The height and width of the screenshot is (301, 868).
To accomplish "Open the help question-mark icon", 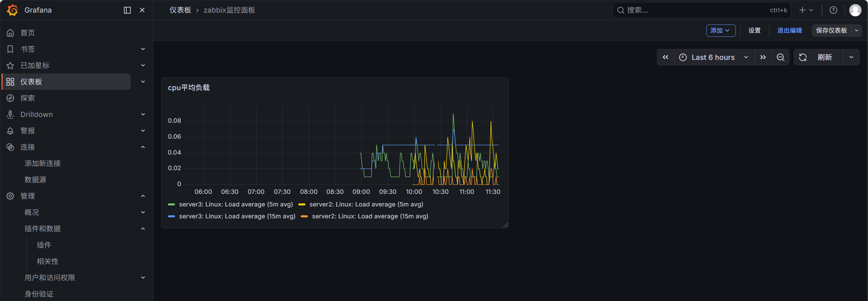I will [833, 10].
